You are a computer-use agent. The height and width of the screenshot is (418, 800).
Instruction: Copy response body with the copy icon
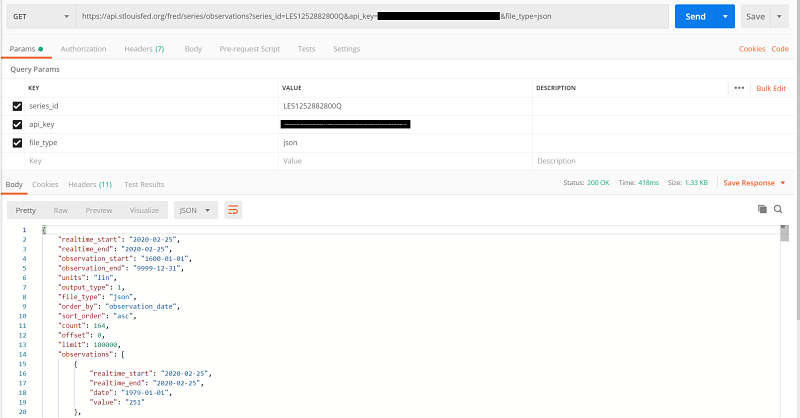(762, 209)
